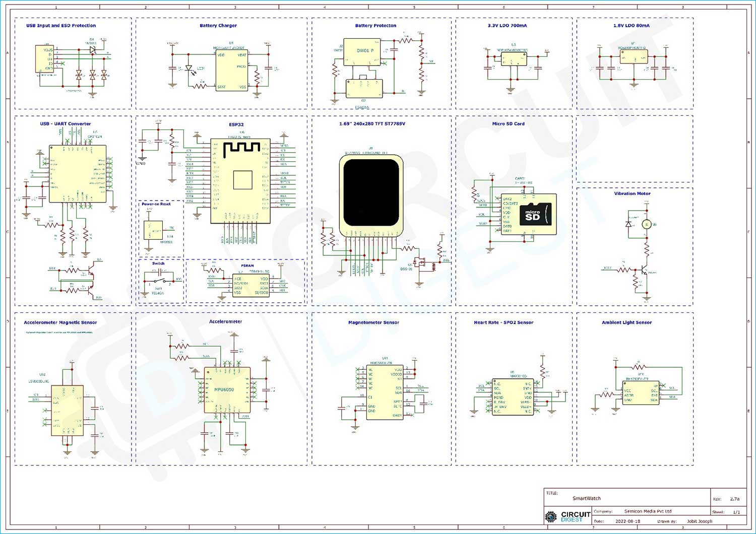Select the Magnetometer Sensor section heading

[373, 322]
